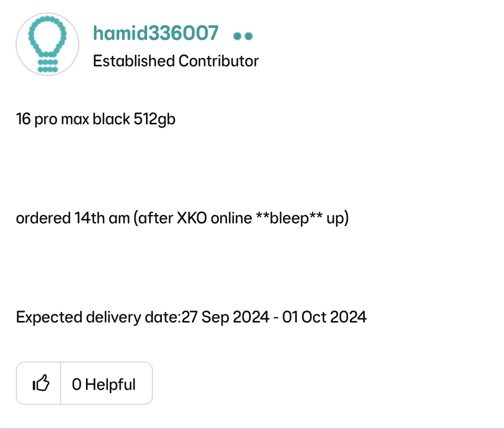Click the word "Helpful" next to the count

(110, 384)
